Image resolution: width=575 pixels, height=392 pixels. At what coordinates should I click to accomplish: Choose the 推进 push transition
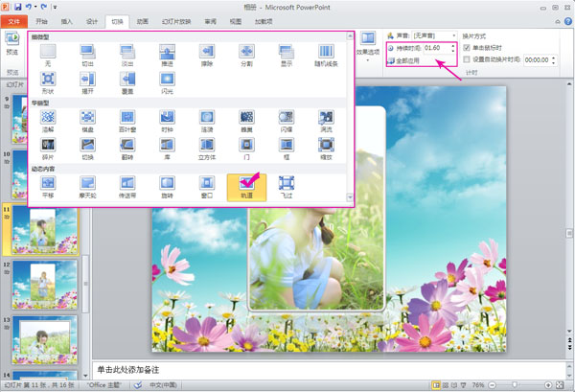pyautogui.click(x=167, y=56)
